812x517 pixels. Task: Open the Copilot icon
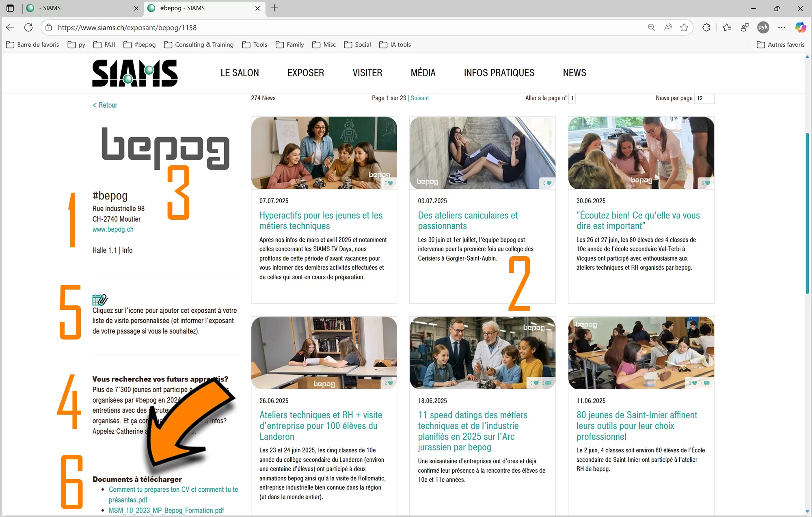800,27
